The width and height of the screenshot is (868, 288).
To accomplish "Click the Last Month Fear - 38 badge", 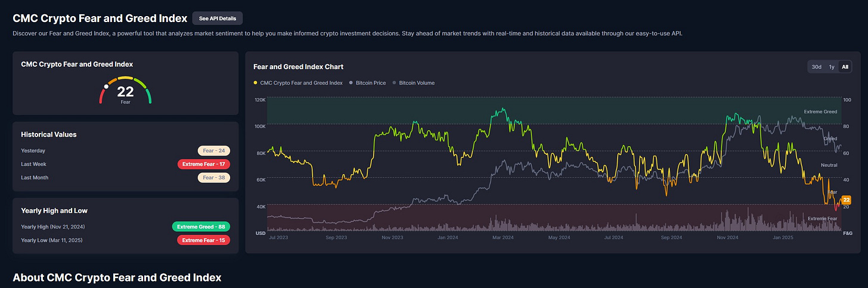I will coord(214,178).
